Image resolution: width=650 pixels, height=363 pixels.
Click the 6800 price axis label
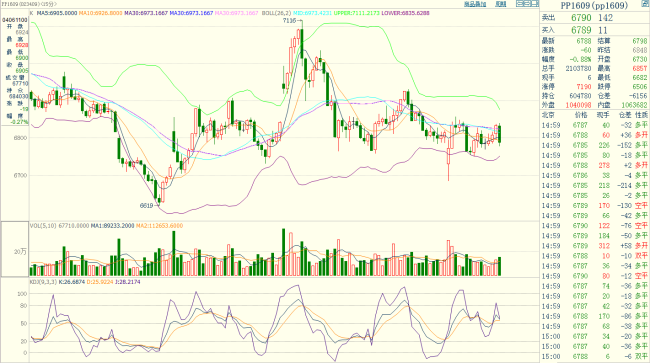pos(20,138)
